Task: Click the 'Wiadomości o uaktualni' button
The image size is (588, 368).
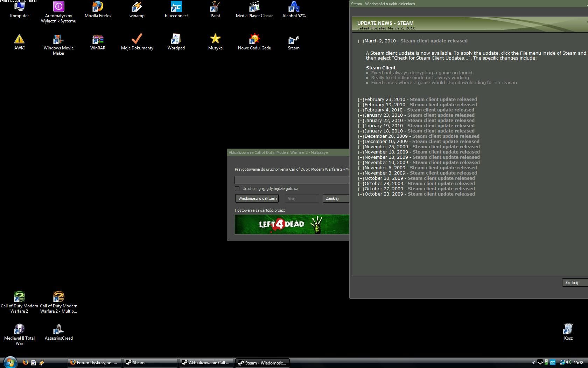Action: point(257,198)
